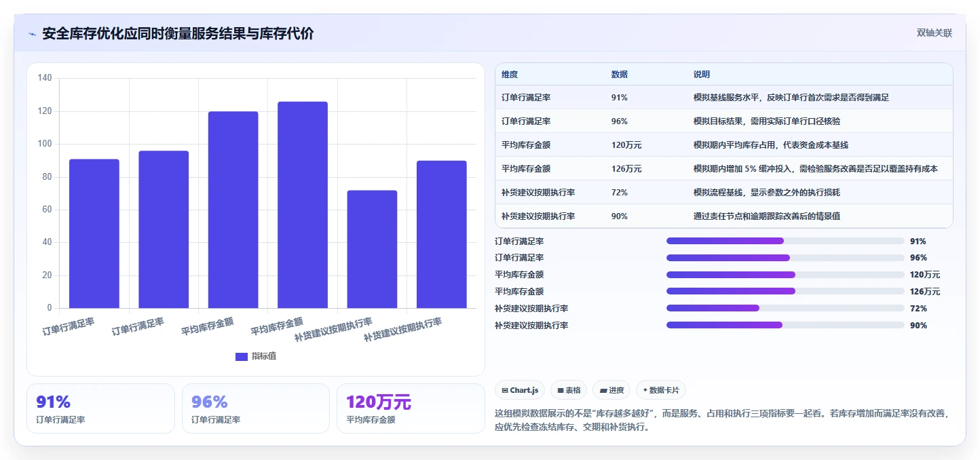Click the 指标值 legend color box
Screen dimensions: 980x460
tap(241, 356)
